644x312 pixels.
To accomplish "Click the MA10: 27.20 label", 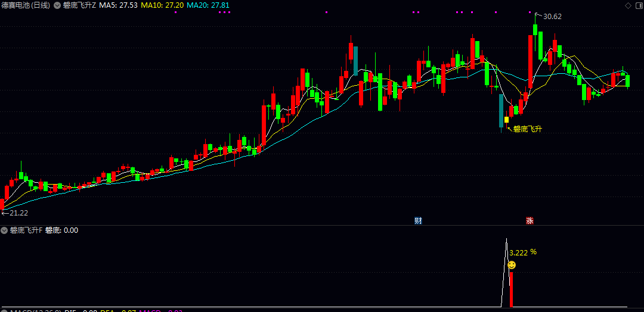I will point(162,5).
